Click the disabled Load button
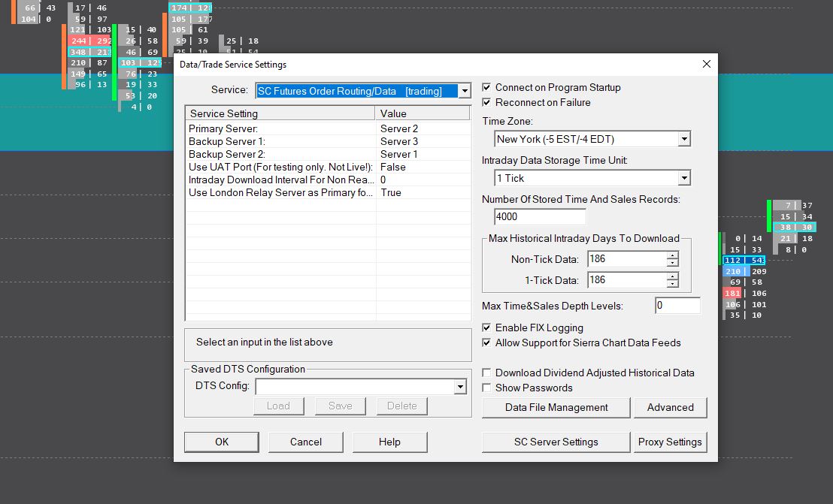The height and width of the screenshot is (504, 833). 278,406
